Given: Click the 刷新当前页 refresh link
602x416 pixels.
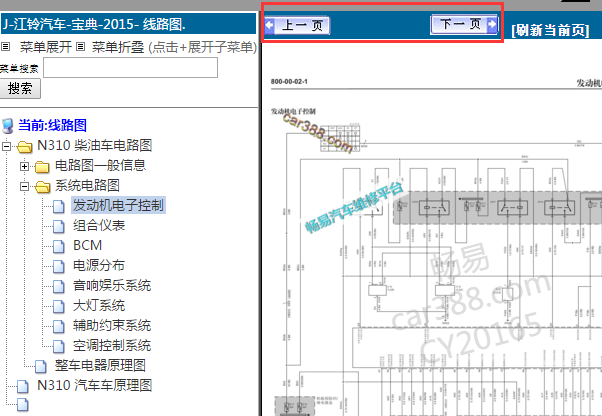Looking at the screenshot, I should point(550,30).
